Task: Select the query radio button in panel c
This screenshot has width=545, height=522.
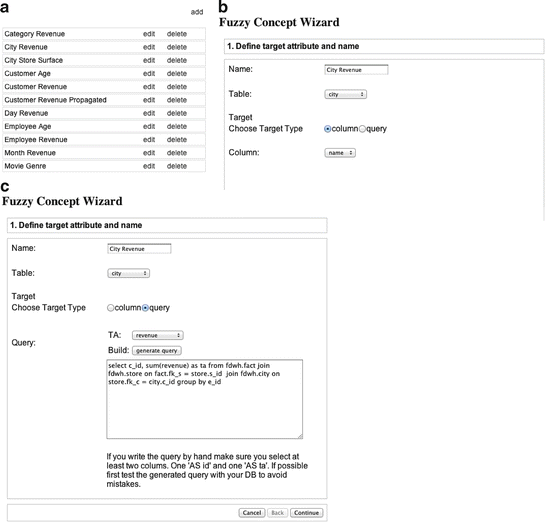Action: tap(145, 308)
